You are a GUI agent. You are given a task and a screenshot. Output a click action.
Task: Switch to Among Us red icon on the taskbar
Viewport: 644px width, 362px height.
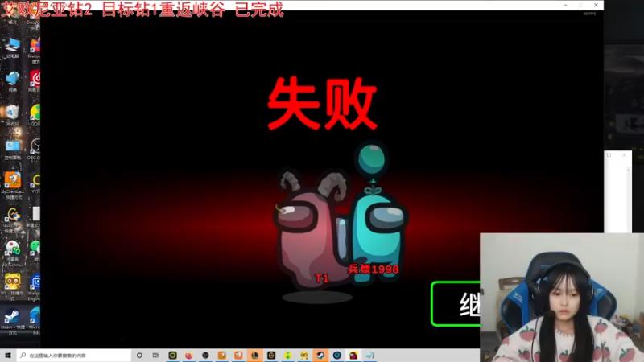(x=353, y=356)
